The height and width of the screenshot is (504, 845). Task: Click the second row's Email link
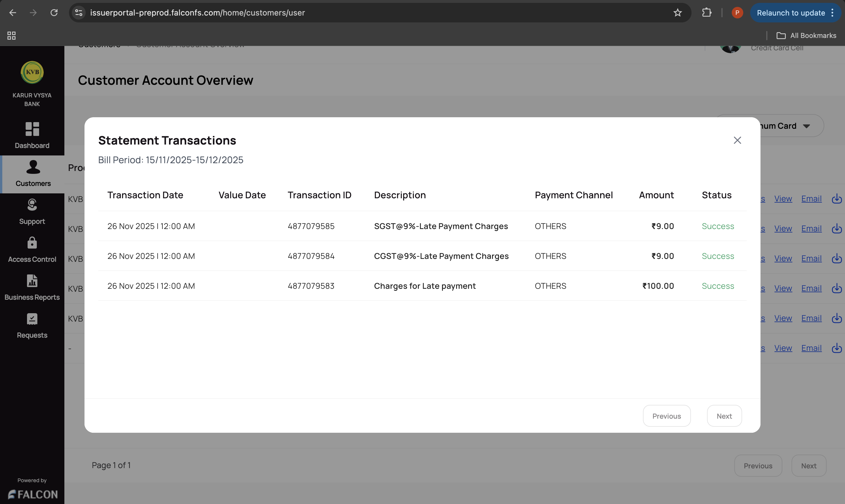point(811,228)
